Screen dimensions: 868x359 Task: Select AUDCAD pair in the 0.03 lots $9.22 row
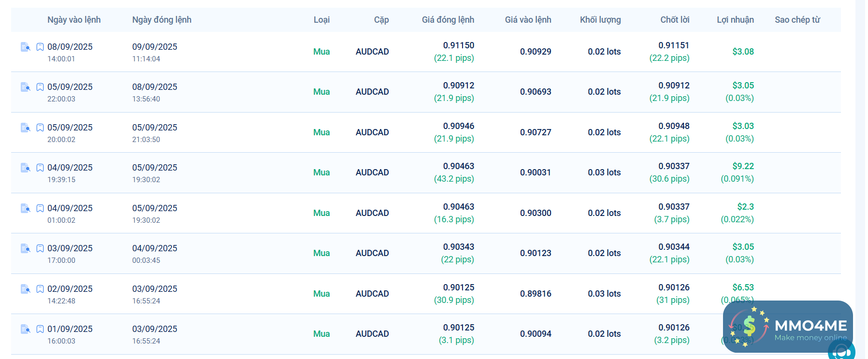(372, 172)
